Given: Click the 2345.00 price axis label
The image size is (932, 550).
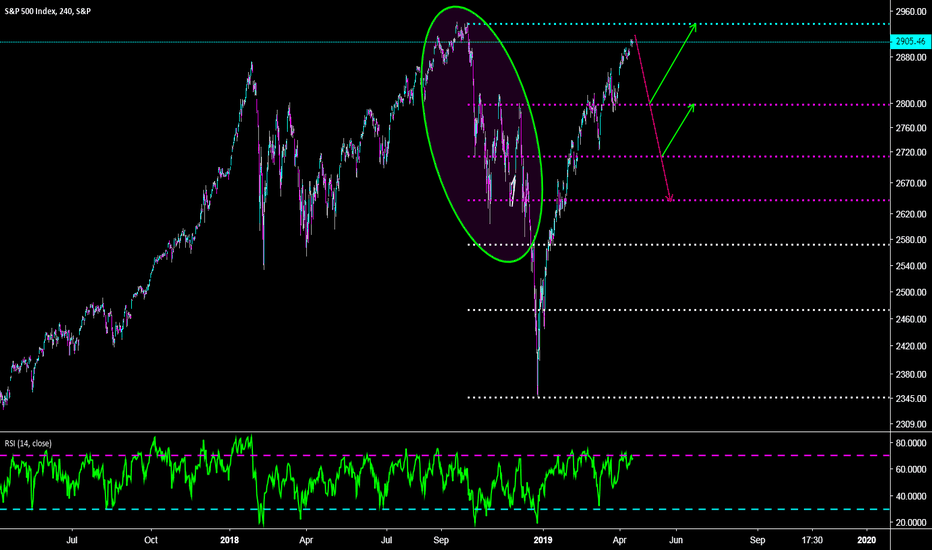Looking at the screenshot, I should coord(911,399).
